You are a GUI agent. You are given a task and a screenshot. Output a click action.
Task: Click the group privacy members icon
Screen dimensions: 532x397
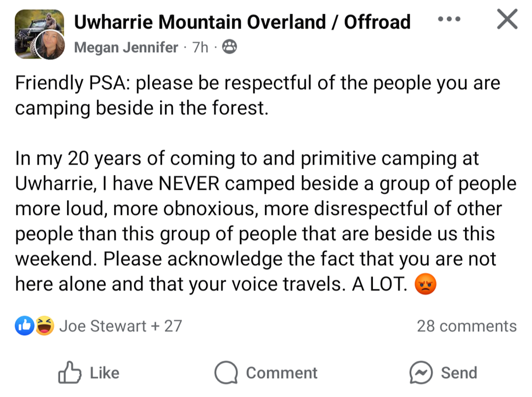229,47
